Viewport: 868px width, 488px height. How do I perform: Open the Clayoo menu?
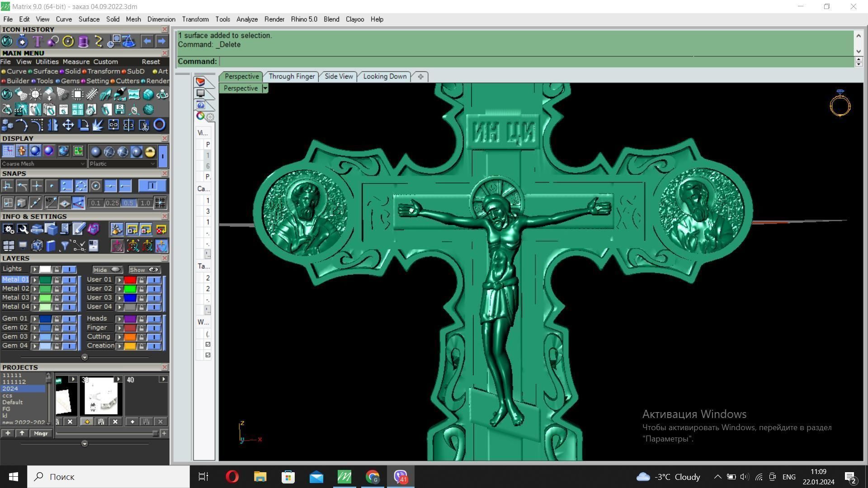click(355, 19)
